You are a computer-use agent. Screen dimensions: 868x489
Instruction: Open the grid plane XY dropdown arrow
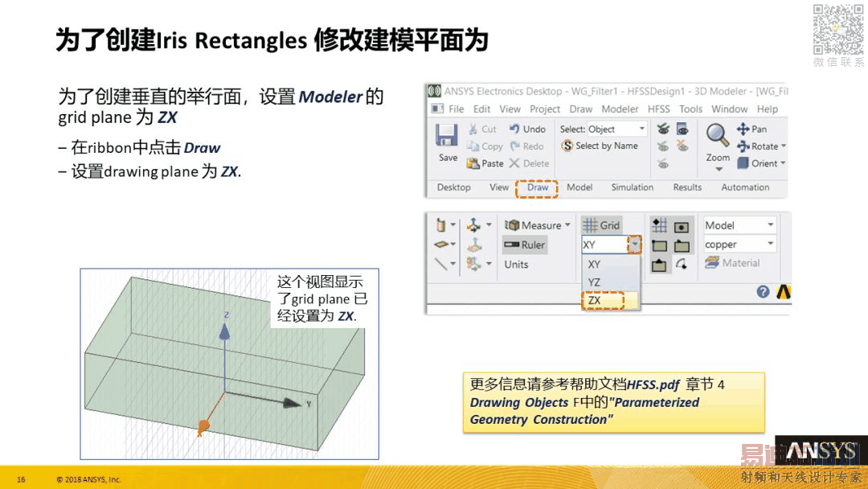[x=634, y=244]
